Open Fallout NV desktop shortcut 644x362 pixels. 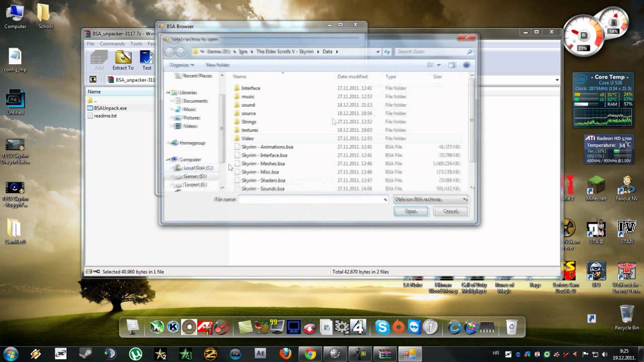626,188
